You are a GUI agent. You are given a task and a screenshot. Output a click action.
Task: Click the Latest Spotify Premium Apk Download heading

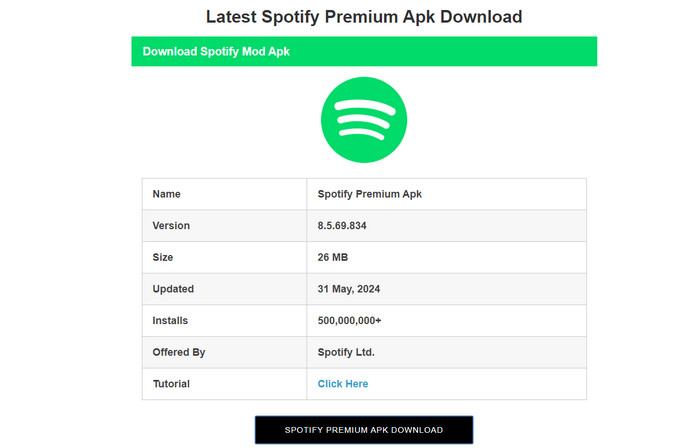click(x=364, y=17)
